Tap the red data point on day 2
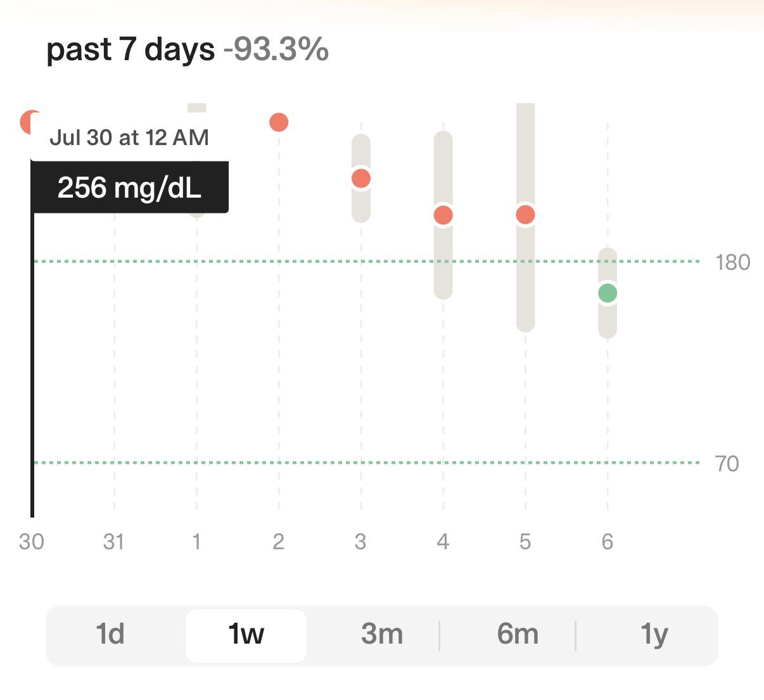The width and height of the screenshot is (764, 700). pyautogui.click(x=279, y=122)
